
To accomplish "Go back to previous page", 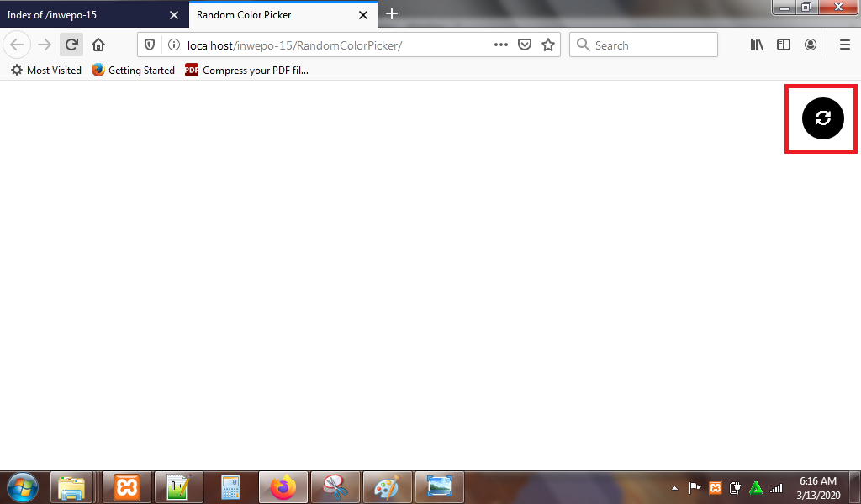I will (x=17, y=45).
